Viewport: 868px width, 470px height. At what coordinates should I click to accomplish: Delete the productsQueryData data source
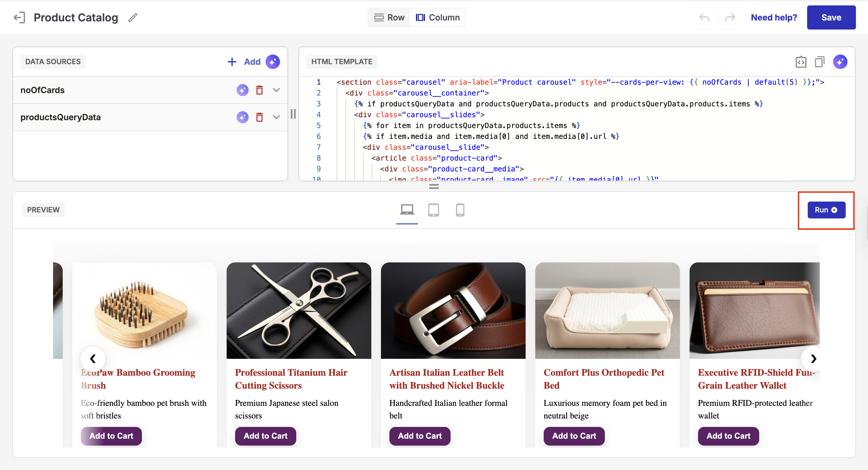[x=259, y=117]
